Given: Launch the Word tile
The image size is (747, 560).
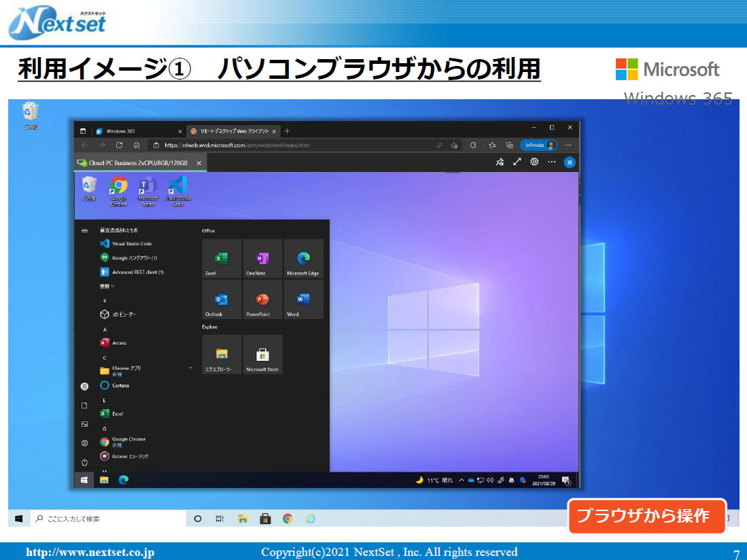Looking at the screenshot, I should coord(303,300).
